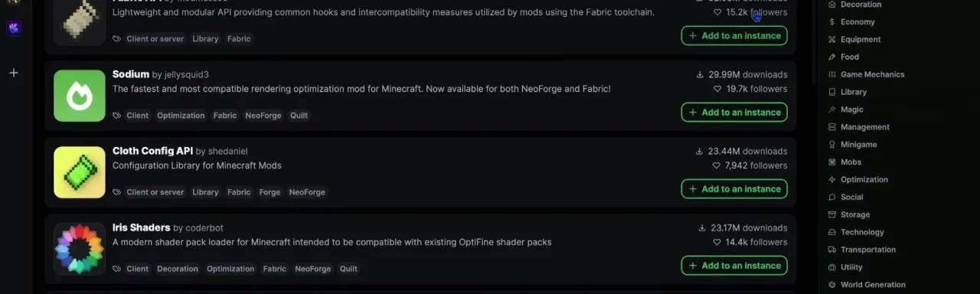
Task: Filter by the Magic category
Action: [851, 109]
